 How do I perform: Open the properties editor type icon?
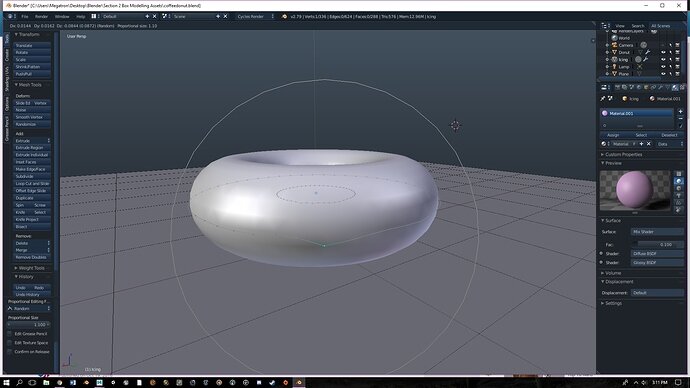[x=605, y=88]
